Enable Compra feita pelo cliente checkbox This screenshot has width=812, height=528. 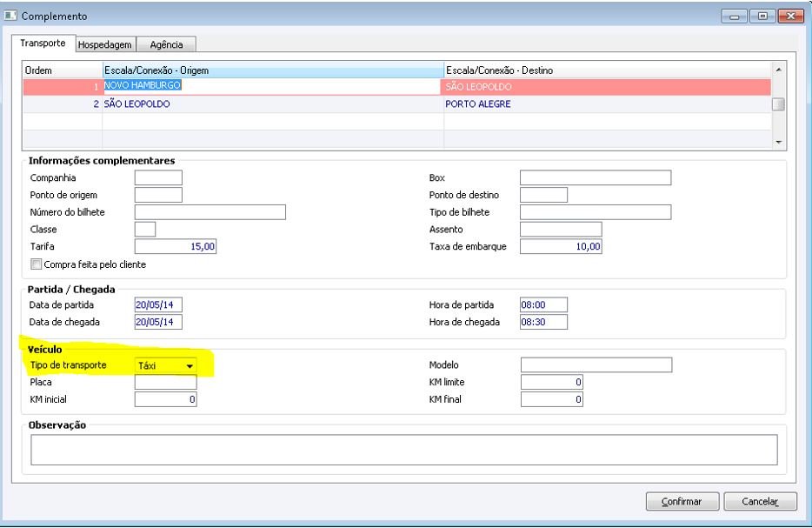click(x=36, y=264)
